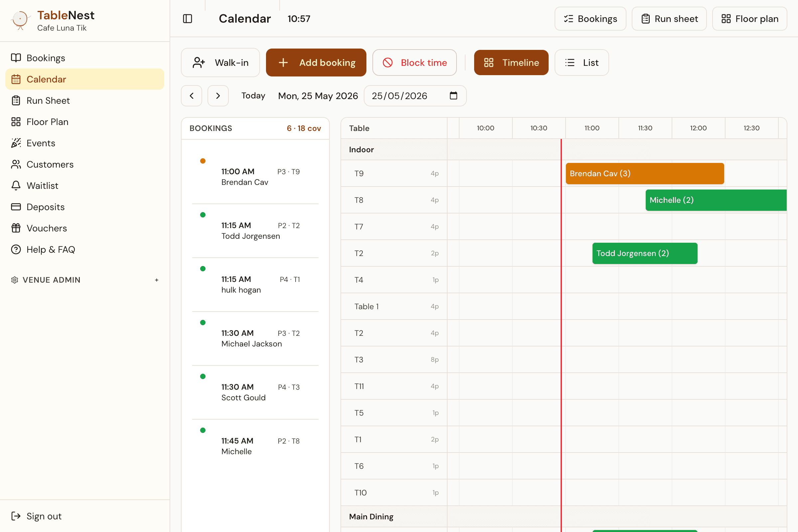This screenshot has height=532, width=798.
Task: Open Michael Jackson 11:30 AM booking
Action: tap(255, 338)
